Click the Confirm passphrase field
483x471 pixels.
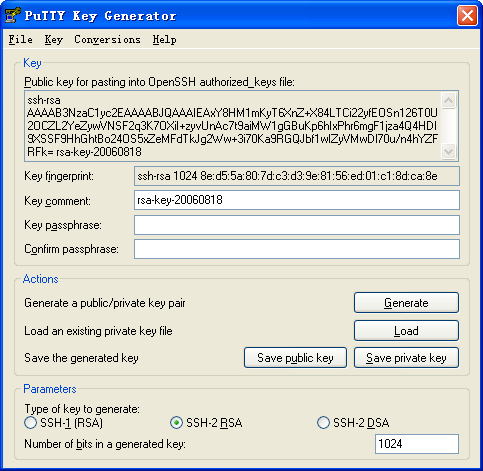[x=297, y=249]
